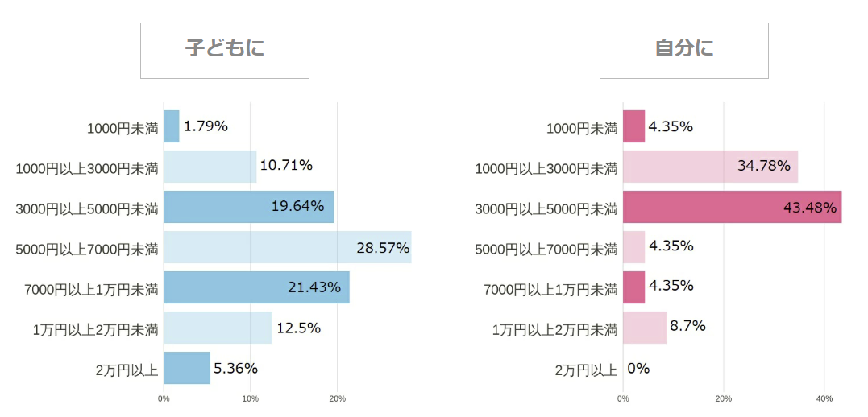
Task: Click the 5000円以上7000円未満 label in left chart
Action: click(87, 249)
